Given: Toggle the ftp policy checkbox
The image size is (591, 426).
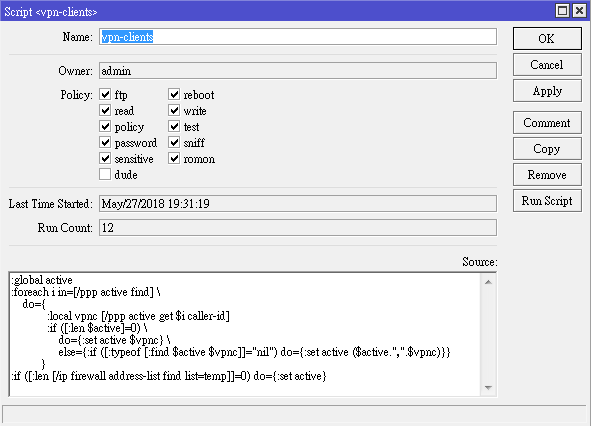Looking at the screenshot, I should [x=105, y=94].
